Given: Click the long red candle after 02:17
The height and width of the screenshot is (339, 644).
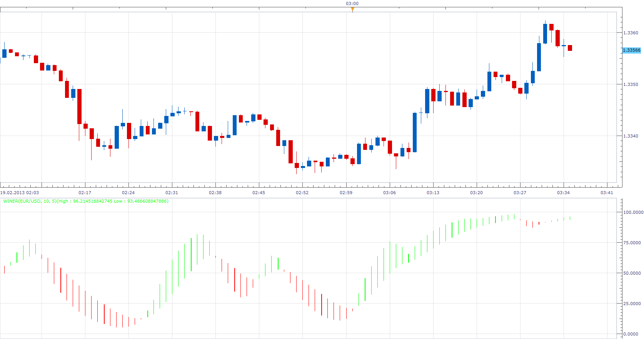Looking at the screenshot, I should click(x=79, y=106).
